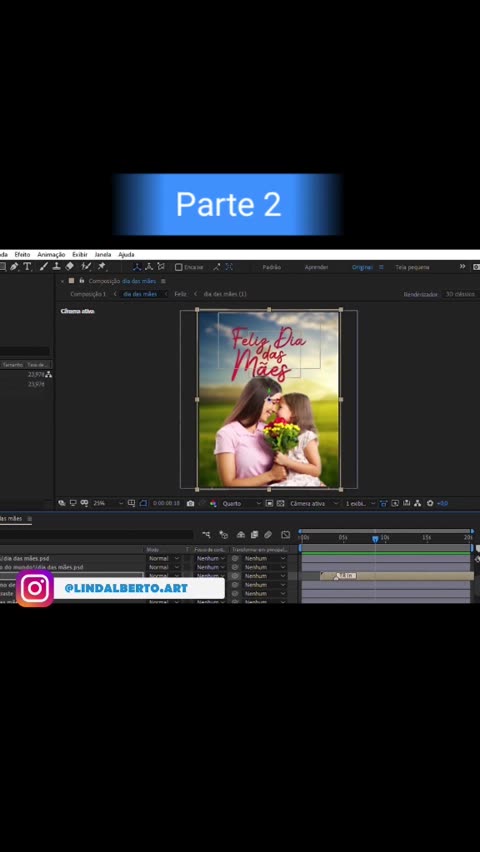Open the graph editor icon in timeline
480x852 pixels.
[x=285, y=535]
